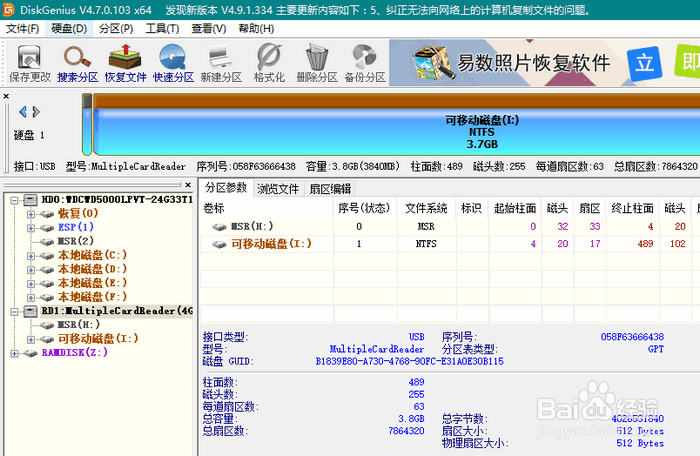Switch to the 扇区编辑 tab
This screenshot has width=700, height=456.
(330, 189)
